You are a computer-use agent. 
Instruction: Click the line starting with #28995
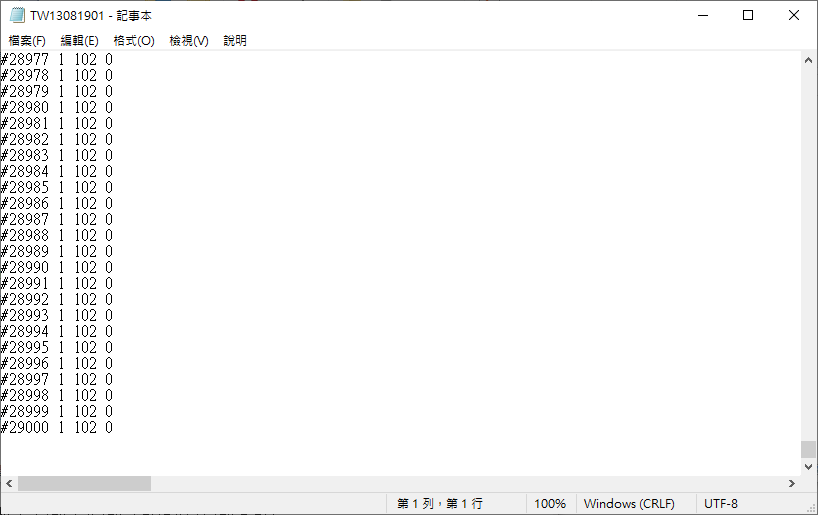[x=56, y=348]
